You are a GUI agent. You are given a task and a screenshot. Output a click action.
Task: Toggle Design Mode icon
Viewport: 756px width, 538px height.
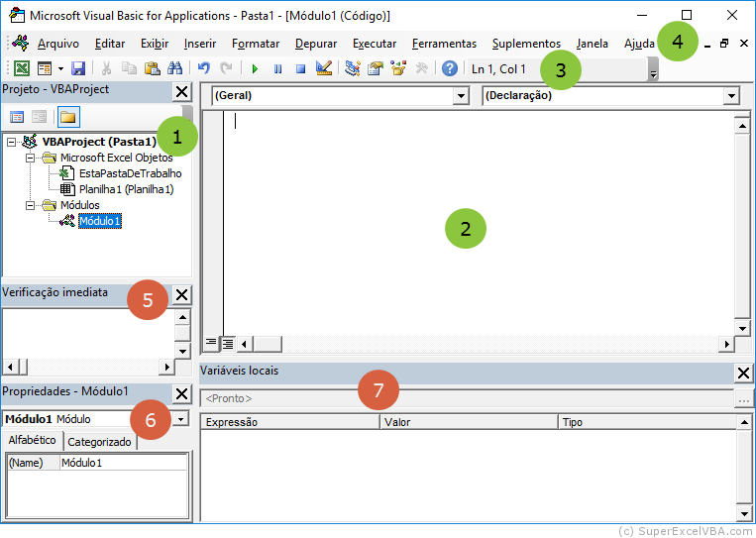324,68
